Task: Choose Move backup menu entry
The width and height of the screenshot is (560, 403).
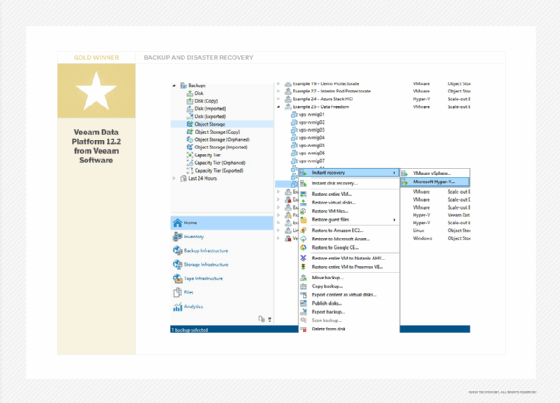Action: point(349,278)
